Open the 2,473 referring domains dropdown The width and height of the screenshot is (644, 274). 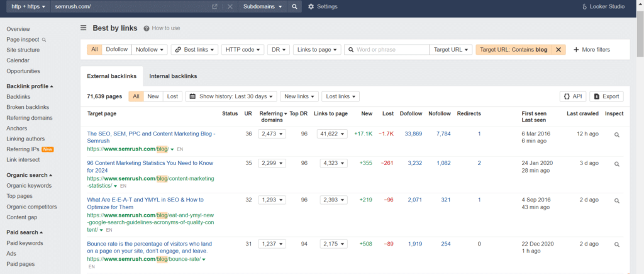pos(272,134)
